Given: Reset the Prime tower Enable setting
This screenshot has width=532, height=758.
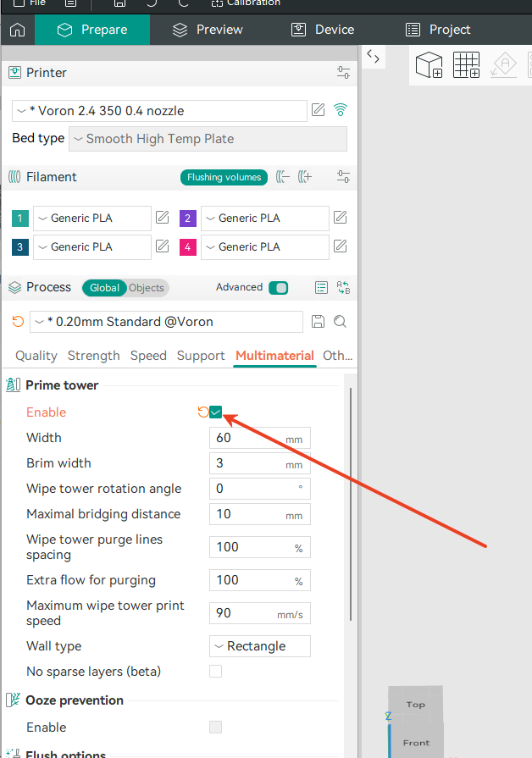Looking at the screenshot, I should [202, 412].
